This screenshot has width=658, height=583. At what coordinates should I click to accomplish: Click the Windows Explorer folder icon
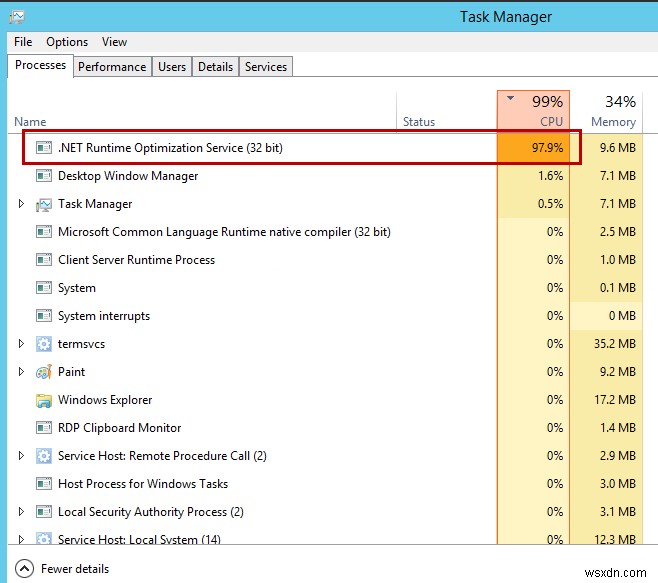pyautogui.click(x=44, y=400)
